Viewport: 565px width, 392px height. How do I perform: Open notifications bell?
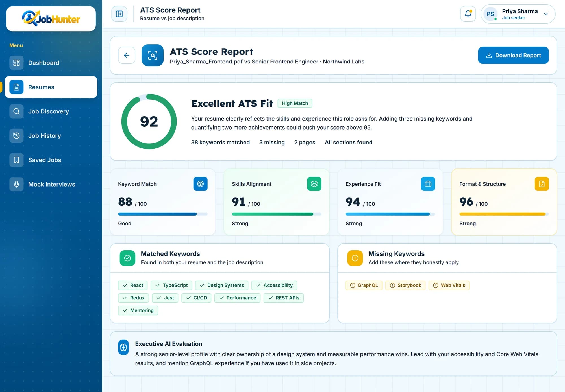[468, 14]
